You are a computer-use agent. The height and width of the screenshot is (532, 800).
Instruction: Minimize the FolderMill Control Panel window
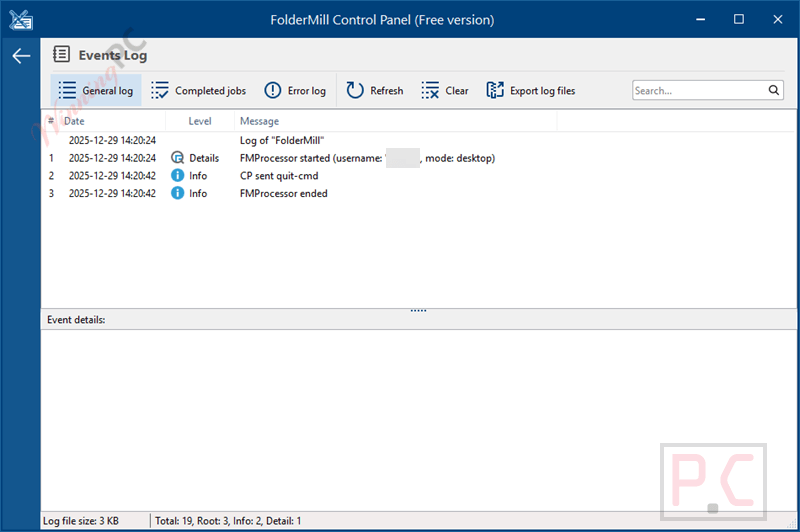point(701,19)
